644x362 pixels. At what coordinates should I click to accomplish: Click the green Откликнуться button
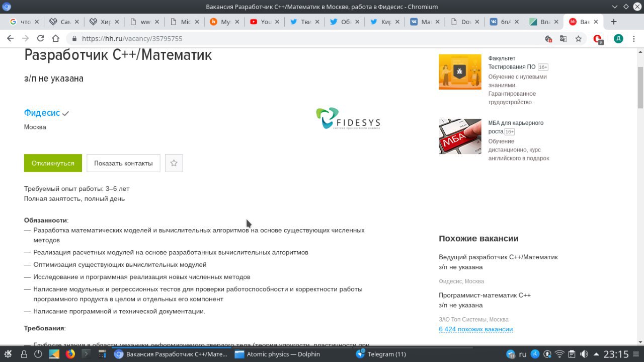[53, 163]
